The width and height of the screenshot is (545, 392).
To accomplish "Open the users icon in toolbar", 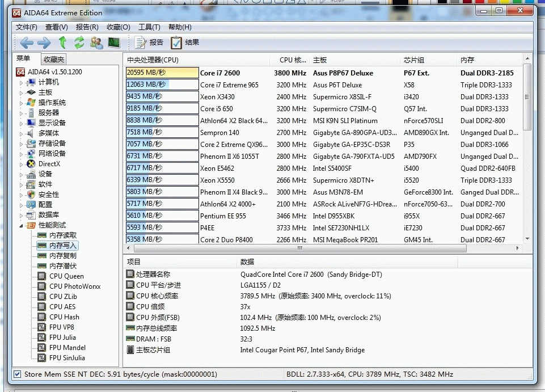I will click(x=96, y=43).
